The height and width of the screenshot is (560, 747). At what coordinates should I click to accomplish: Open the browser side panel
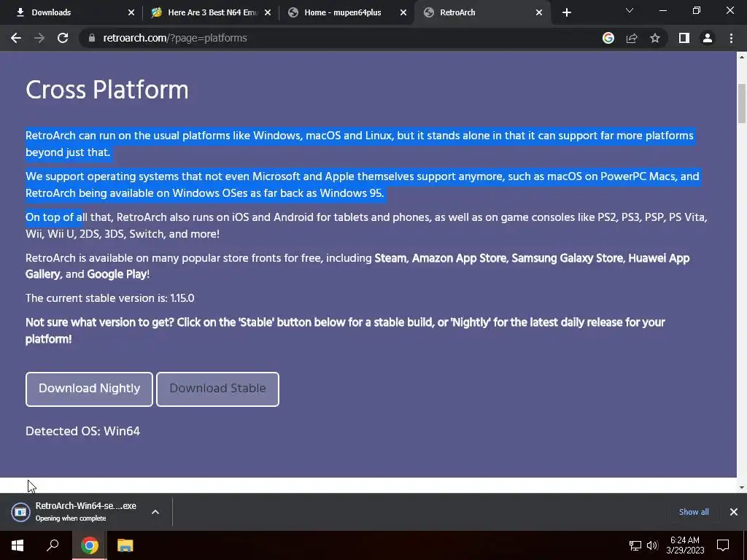(684, 38)
